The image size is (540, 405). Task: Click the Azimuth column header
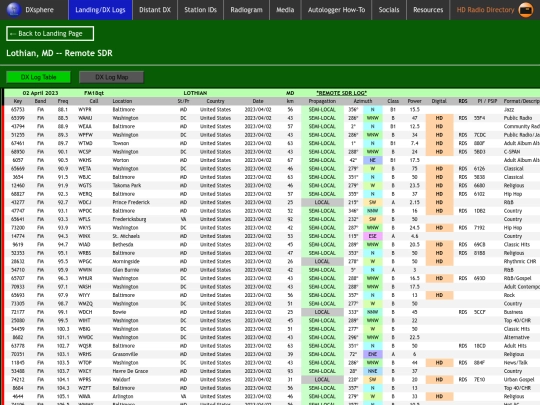(363, 101)
